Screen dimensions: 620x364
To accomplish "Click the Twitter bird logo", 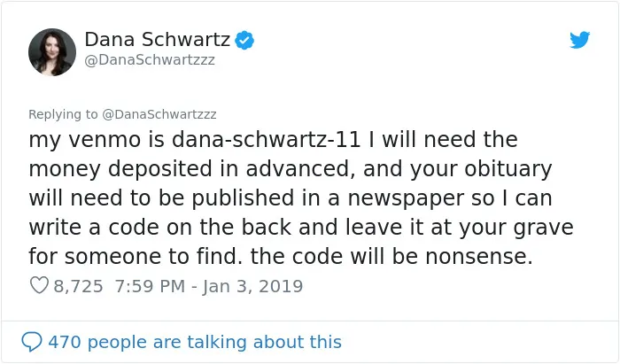I will [579, 40].
